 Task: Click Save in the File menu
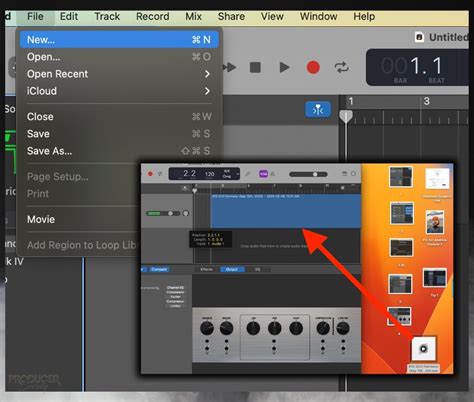(x=119, y=134)
